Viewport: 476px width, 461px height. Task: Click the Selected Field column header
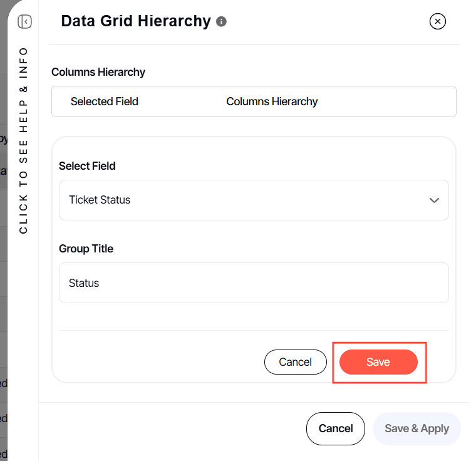coord(105,101)
